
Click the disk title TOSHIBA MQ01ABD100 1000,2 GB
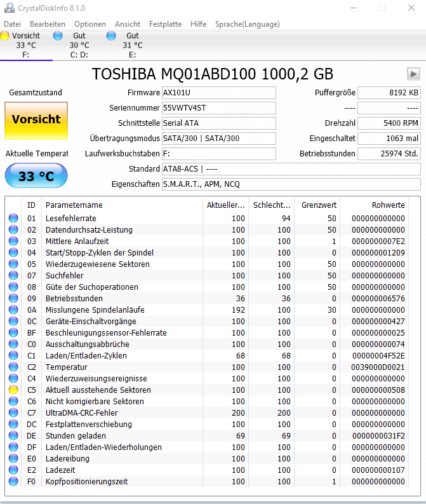213,74
